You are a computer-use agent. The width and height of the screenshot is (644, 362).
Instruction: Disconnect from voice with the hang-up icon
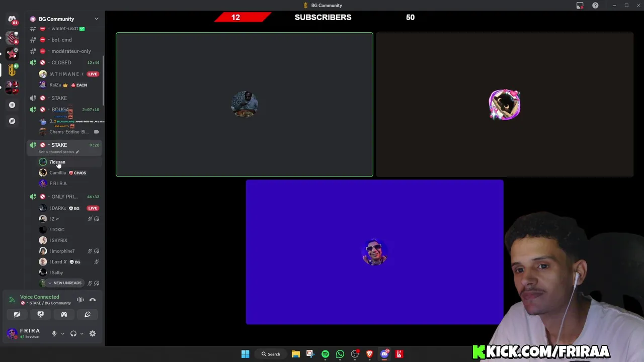(x=93, y=300)
